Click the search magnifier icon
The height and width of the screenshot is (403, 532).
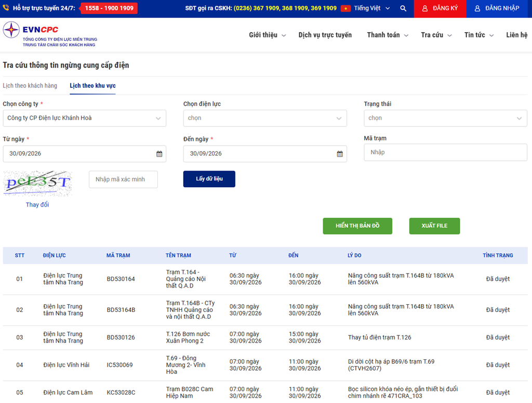[403, 8]
